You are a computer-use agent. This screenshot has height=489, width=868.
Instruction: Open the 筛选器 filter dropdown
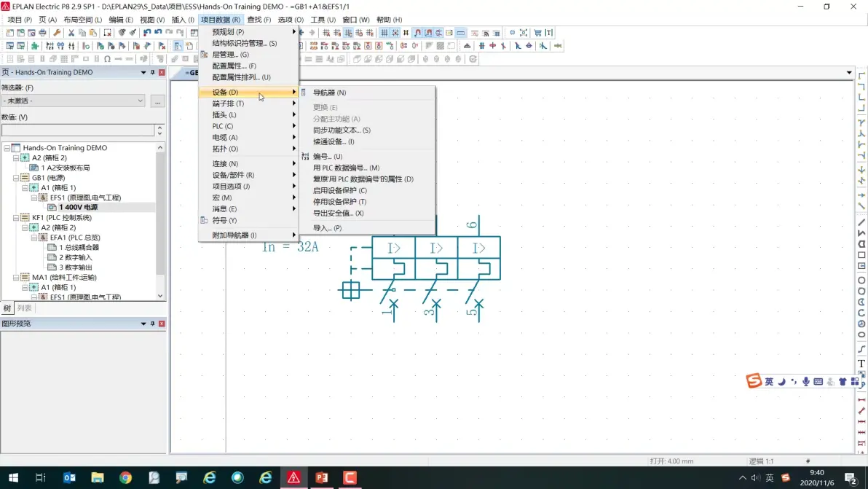[140, 101]
